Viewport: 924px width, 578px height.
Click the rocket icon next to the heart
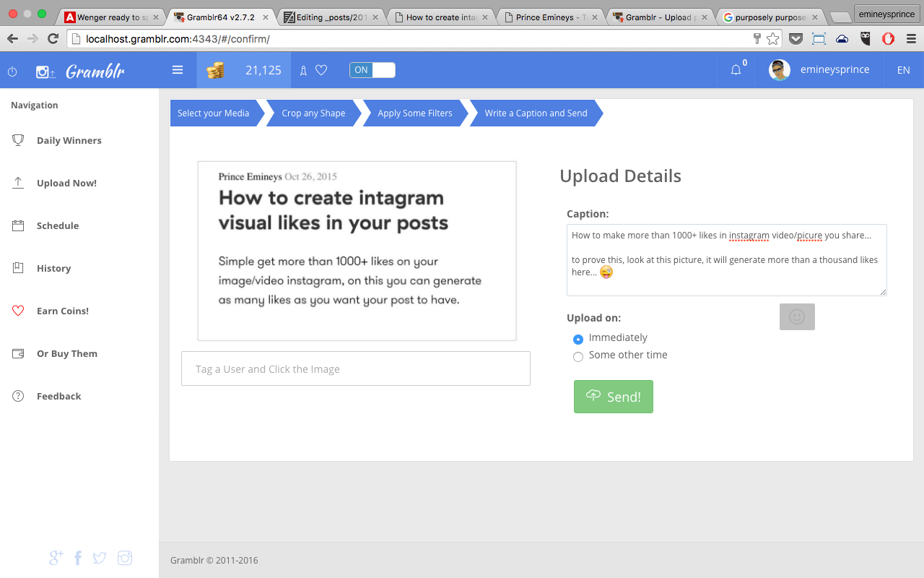[x=304, y=70]
